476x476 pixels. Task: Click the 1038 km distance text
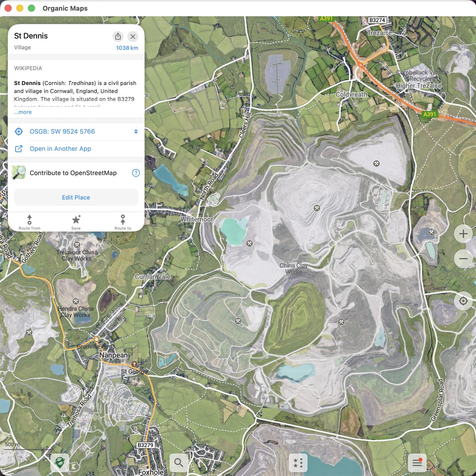127,48
